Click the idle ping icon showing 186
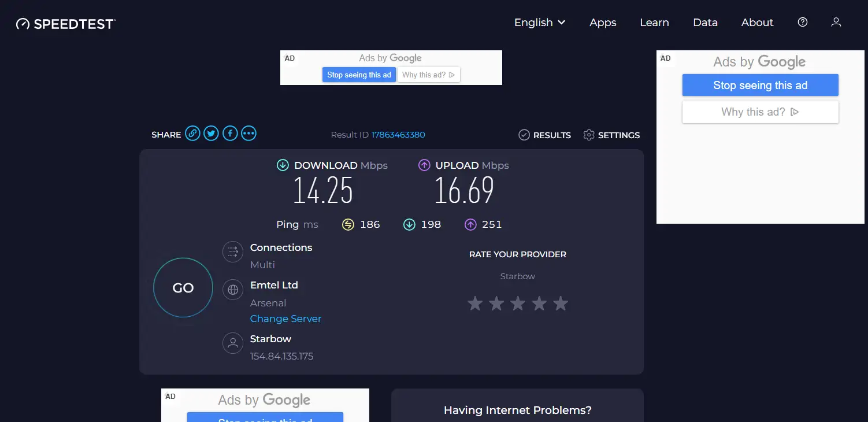The height and width of the screenshot is (422, 868). [x=348, y=224]
